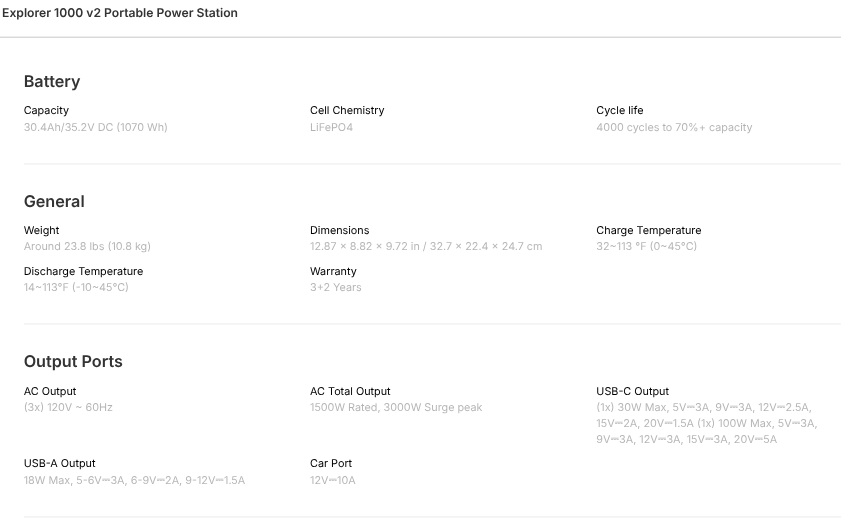
Task: Select the LiFePO4 value text
Action: [331, 127]
